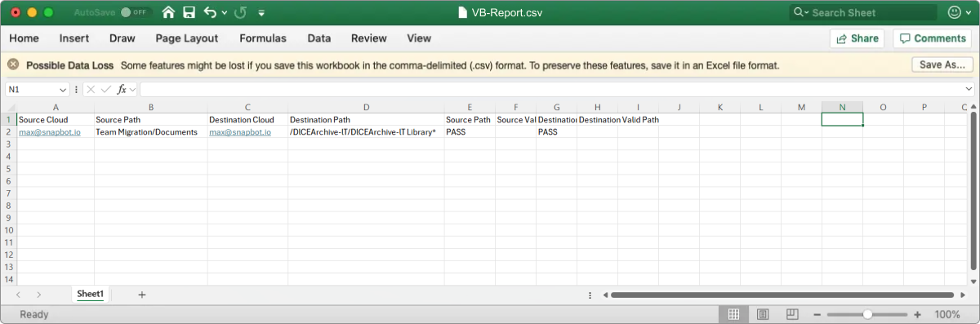Toggle the AutoSave switch on
The width and height of the screenshot is (980, 324).
[136, 13]
